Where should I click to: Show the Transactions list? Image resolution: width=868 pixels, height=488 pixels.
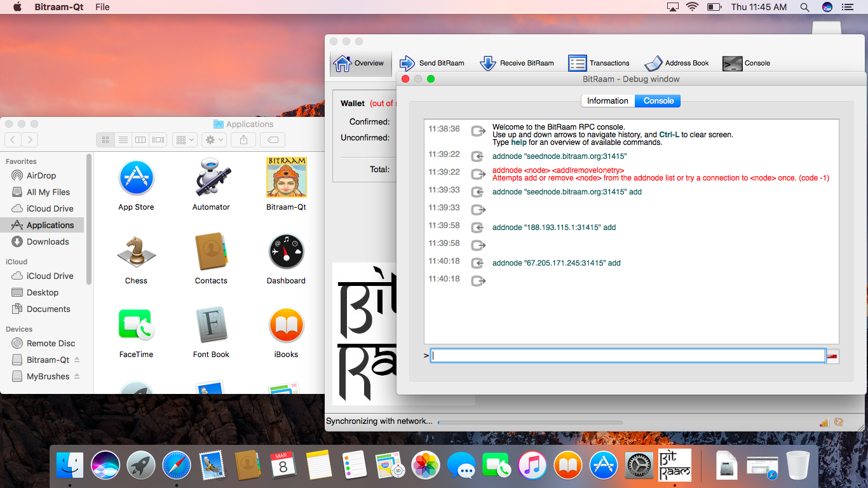pos(599,63)
